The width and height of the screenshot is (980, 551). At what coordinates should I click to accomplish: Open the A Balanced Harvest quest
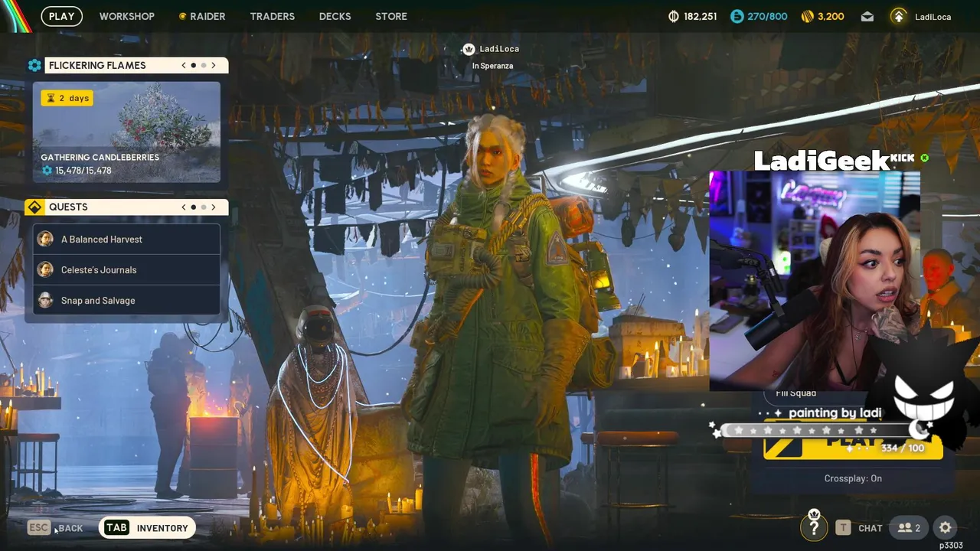click(x=126, y=240)
